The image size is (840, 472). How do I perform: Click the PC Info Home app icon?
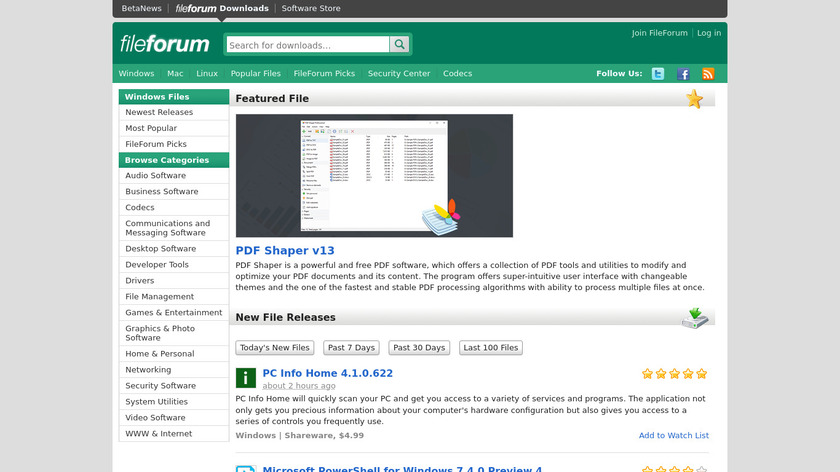(x=246, y=378)
